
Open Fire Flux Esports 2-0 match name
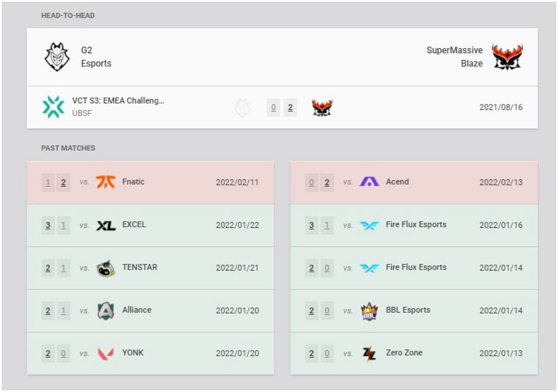tap(416, 267)
